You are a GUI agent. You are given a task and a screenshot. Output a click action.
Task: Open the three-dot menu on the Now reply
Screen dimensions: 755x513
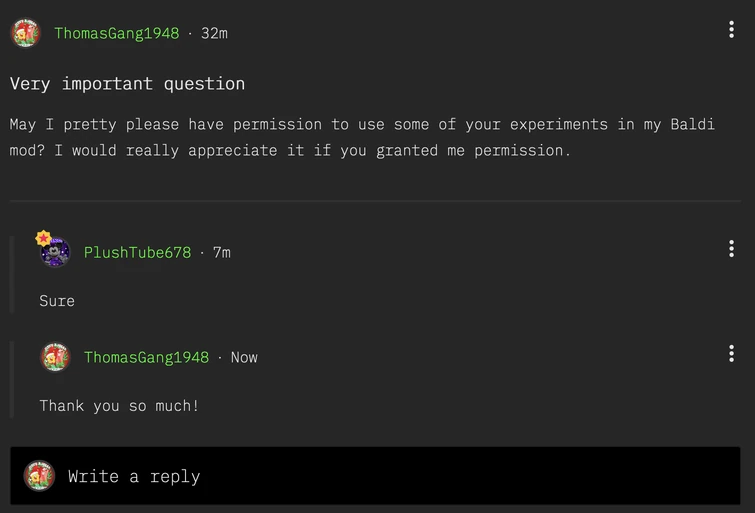coord(731,354)
